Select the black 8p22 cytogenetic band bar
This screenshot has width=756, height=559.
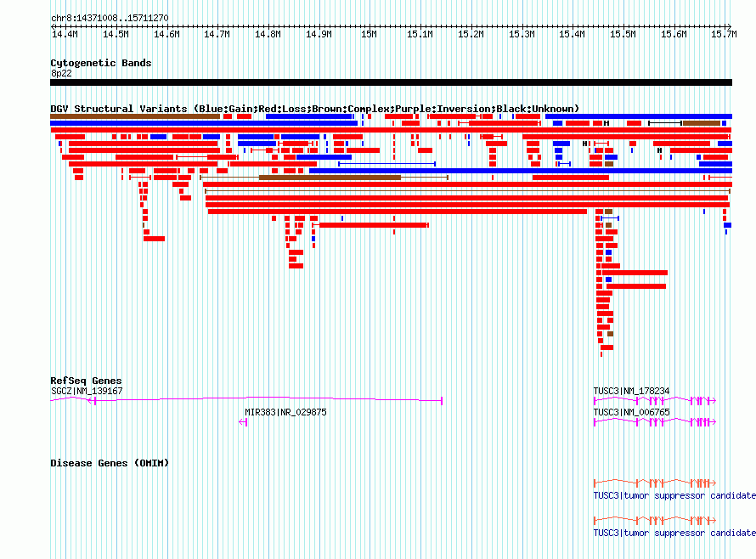[391, 82]
